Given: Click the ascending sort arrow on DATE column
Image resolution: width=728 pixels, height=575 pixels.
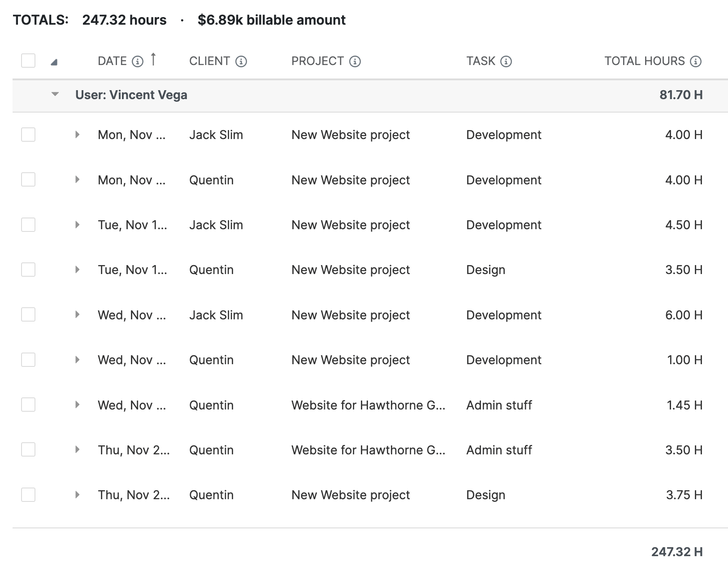Looking at the screenshot, I should click(x=154, y=59).
